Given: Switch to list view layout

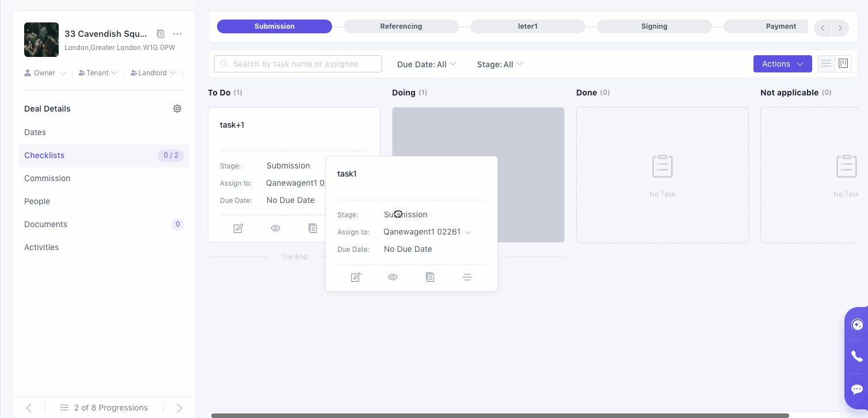Looking at the screenshot, I should pyautogui.click(x=827, y=64).
